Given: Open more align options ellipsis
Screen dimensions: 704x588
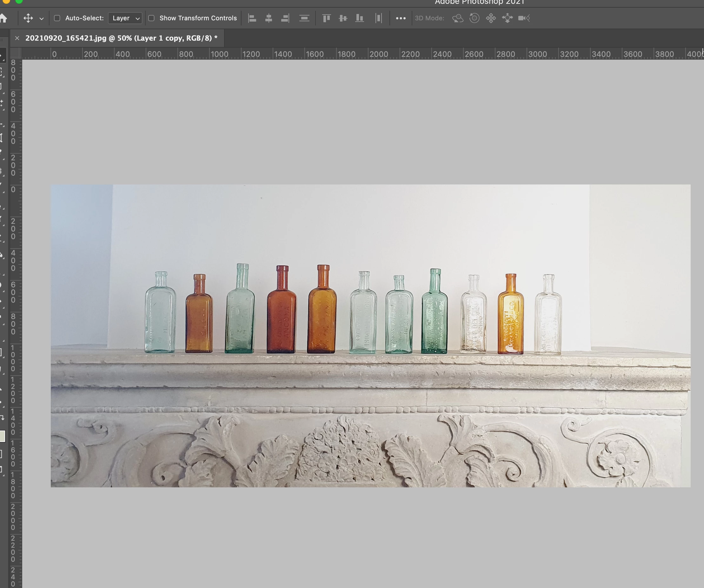Looking at the screenshot, I should coord(401,18).
